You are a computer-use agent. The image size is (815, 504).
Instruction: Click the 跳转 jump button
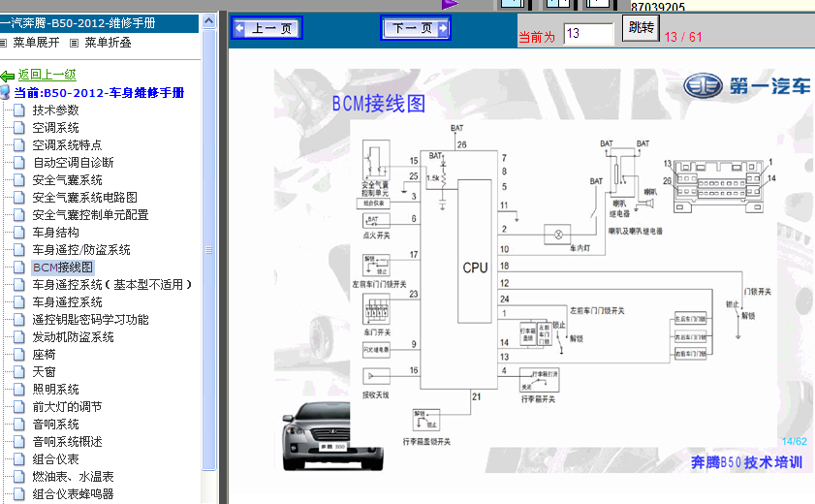641,27
